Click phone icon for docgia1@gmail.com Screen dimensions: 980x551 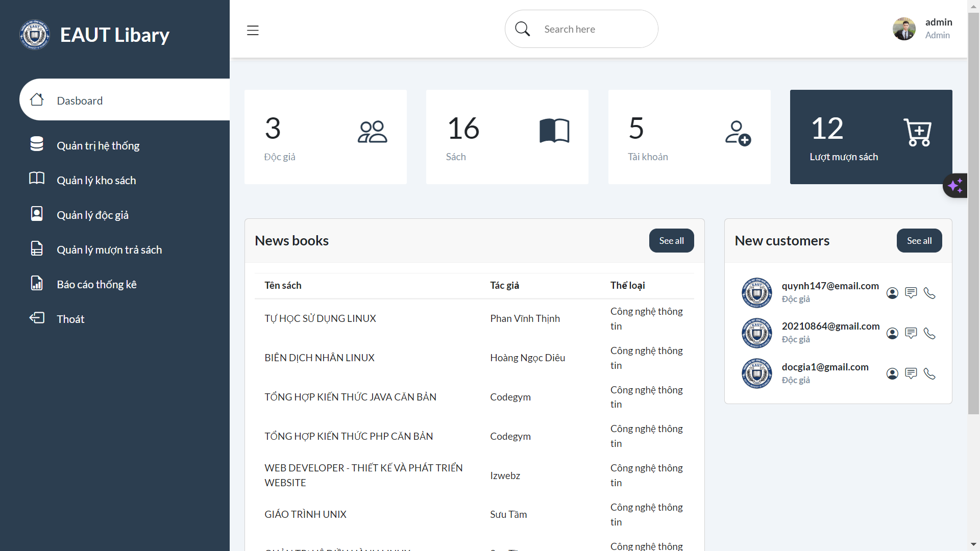929,374
